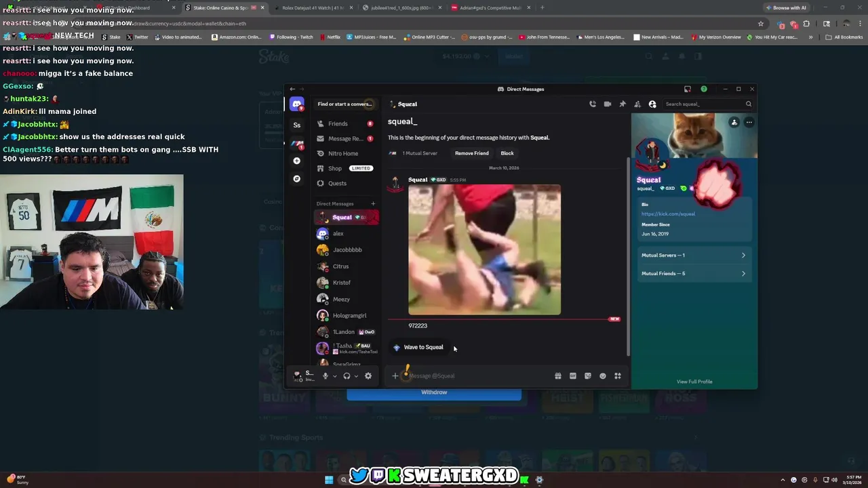The width and height of the screenshot is (868, 488).
Task: Open new browser tab plus button
Action: coord(542,7)
